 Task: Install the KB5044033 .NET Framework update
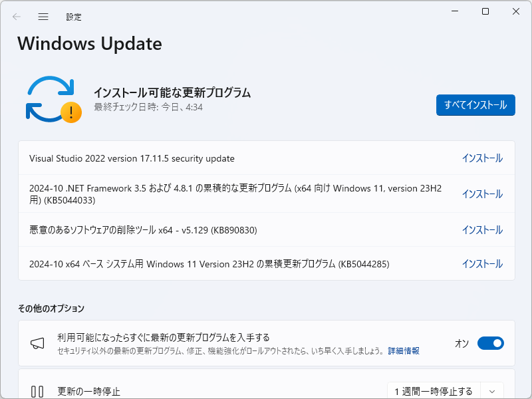(x=483, y=194)
